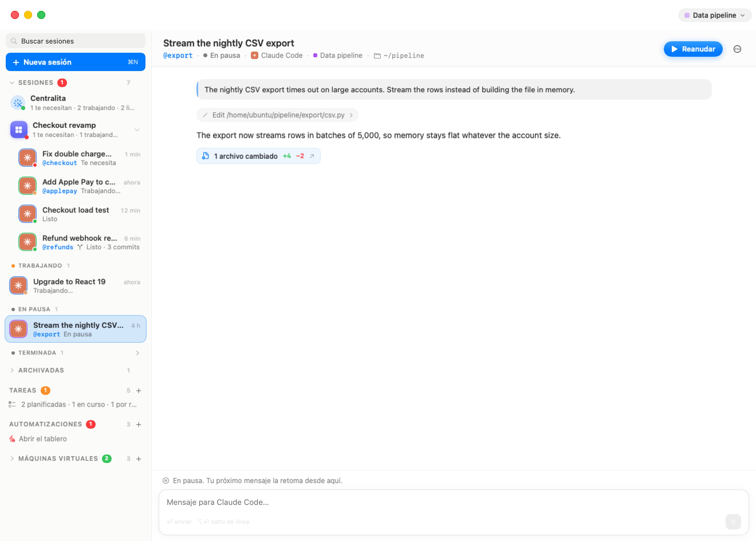The width and height of the screenshot is (756, 541).
Task: Add a new automation with plus icon
Action: click(139, 424)
